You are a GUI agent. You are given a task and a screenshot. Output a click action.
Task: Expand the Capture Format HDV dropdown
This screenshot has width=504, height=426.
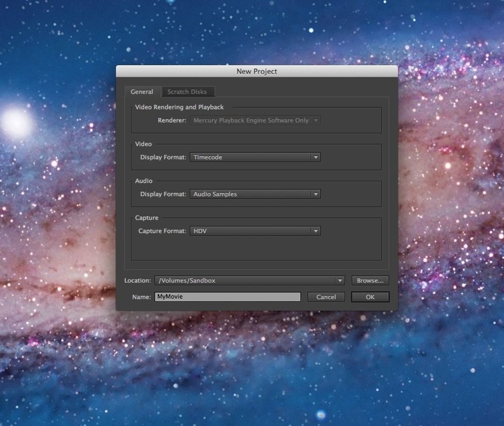coord(255,231)
